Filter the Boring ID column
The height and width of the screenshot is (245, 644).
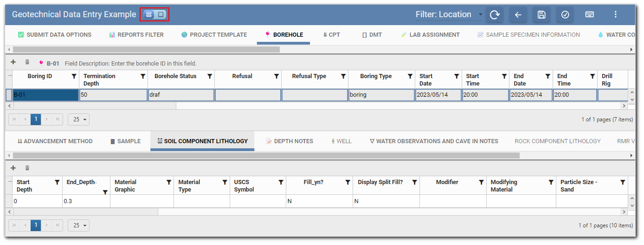(74, 76)
